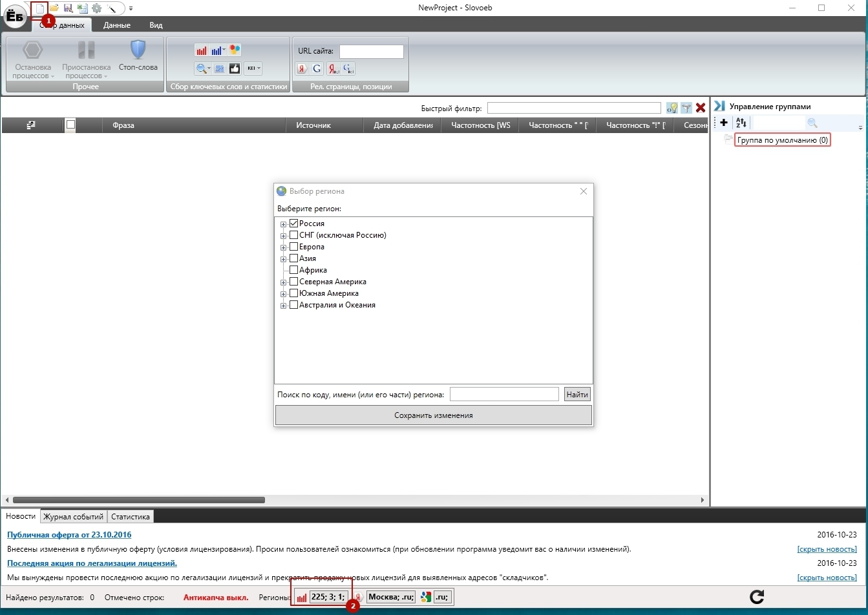
Task: Open the Ёб application menu logo
Action: [x=14, y=16]
